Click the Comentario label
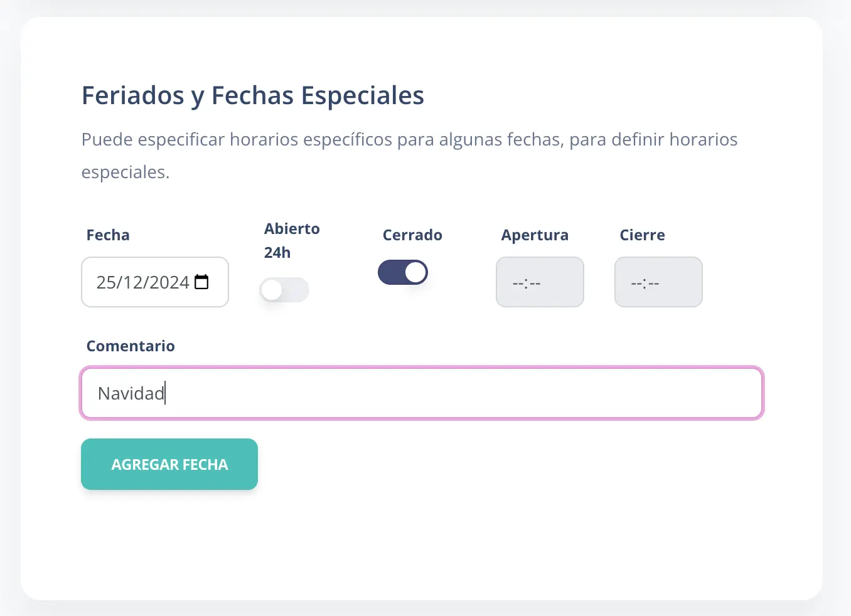The width and height of the screenshot is (851, 616). (x=131, y=346)
